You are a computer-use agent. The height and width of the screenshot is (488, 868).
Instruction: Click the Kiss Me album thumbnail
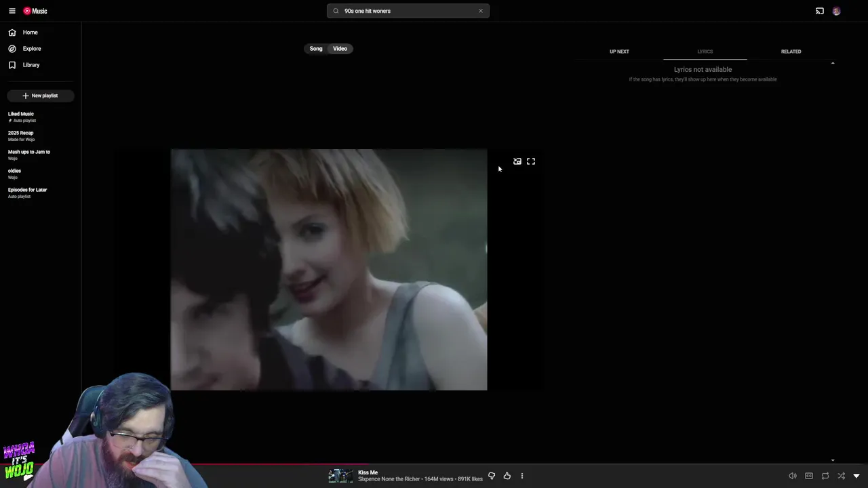pos(341,476)
